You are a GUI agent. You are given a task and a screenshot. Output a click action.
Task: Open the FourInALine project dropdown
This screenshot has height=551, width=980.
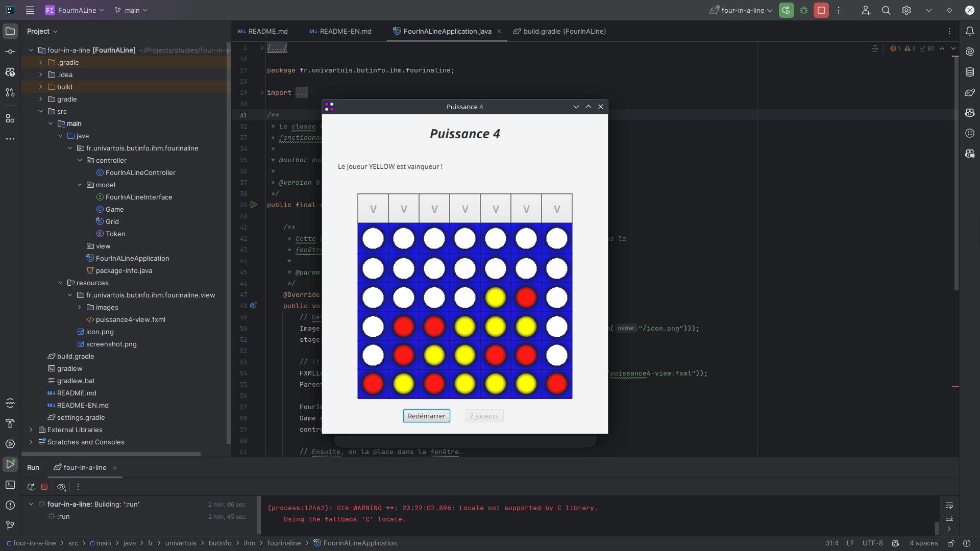tap(75, 10)
